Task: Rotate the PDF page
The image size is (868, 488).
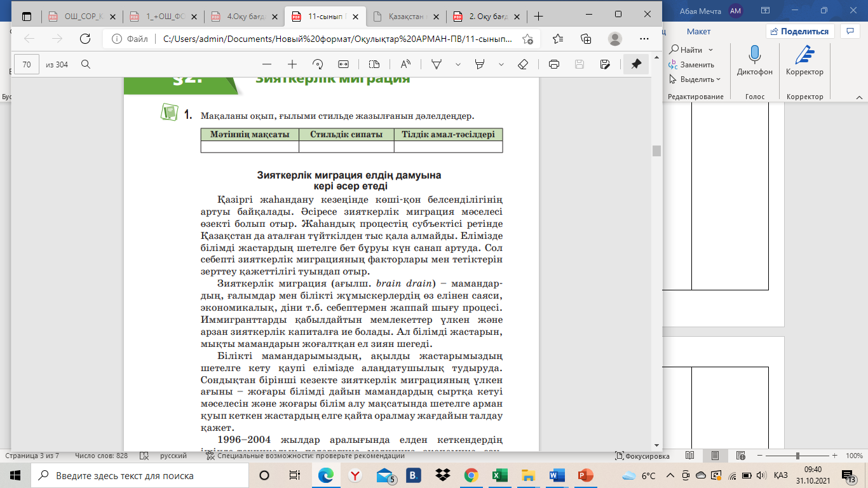Action: tap(318, 64)
